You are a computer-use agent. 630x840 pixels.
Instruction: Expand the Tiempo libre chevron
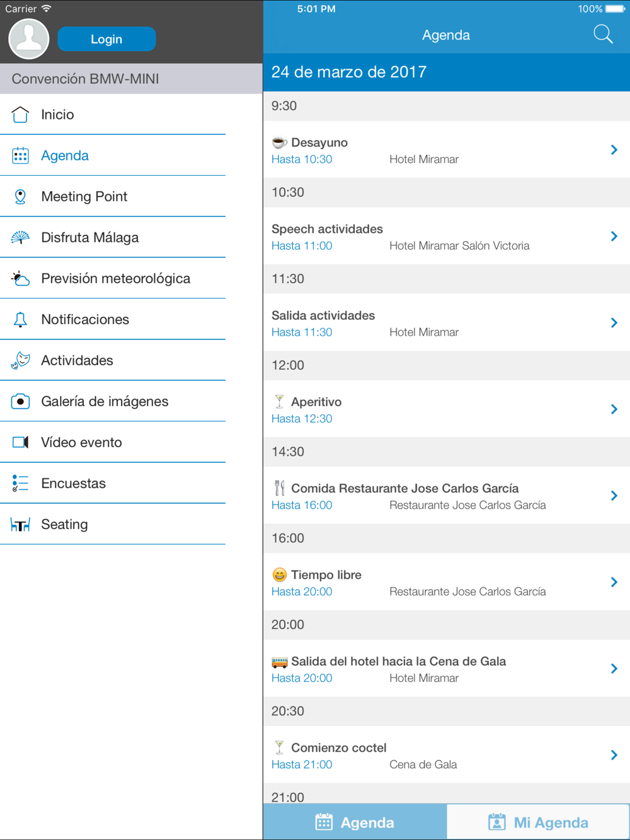point(614,582)
